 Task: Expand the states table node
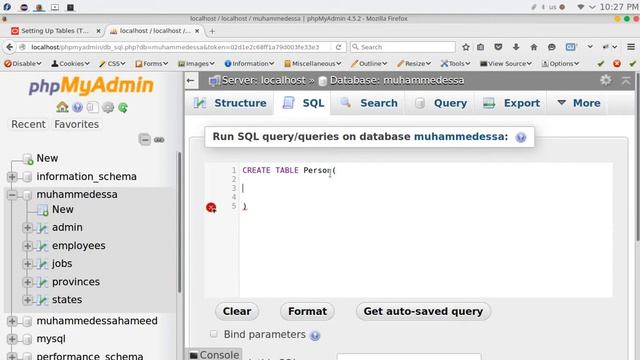click(x=27, y=300)
